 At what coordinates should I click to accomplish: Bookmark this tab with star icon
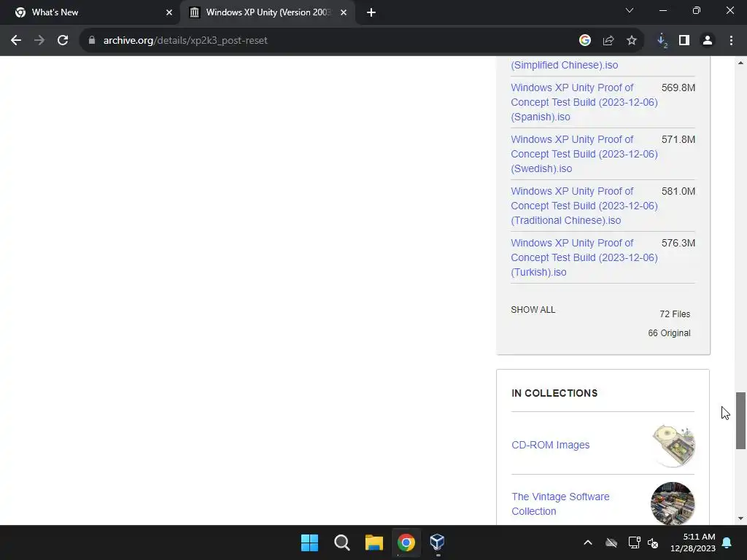pos(631,41)
